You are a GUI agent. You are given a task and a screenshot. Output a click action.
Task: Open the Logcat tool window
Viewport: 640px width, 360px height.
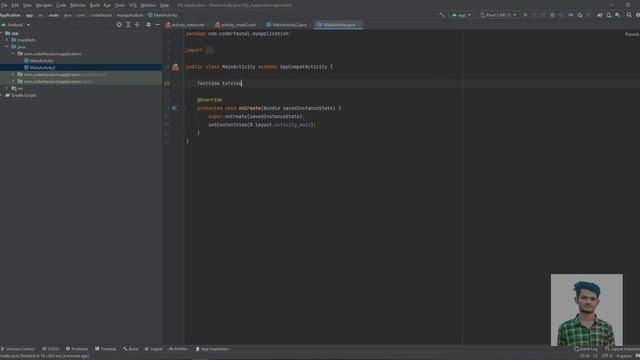tap(153, 349)
